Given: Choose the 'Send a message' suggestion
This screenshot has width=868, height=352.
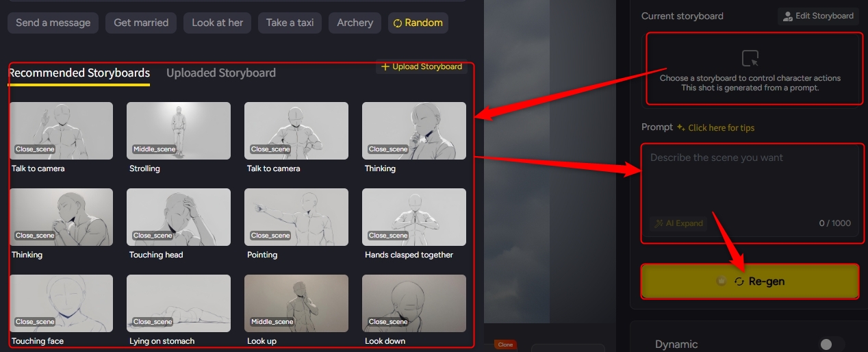Looking at the screenshot, I should click(53, 23).
